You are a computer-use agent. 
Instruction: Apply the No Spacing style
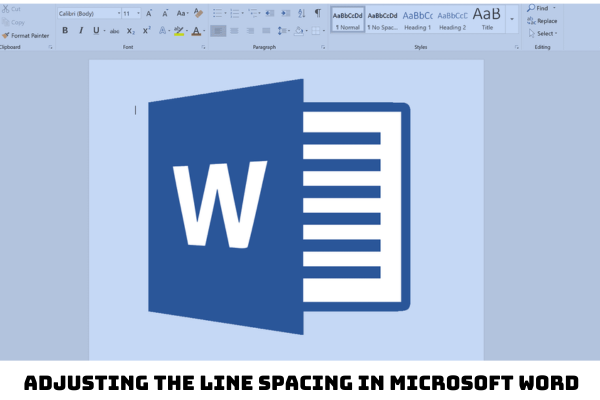[382, 20]
